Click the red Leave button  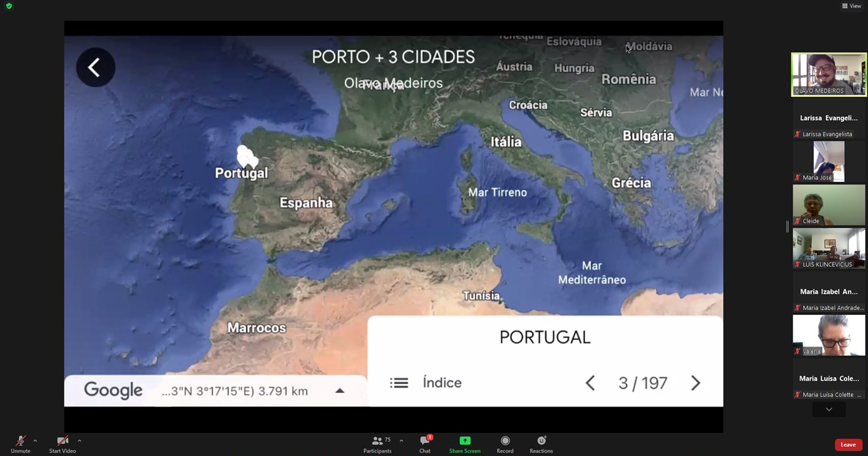pyautogui.click(x=848, y=444)
